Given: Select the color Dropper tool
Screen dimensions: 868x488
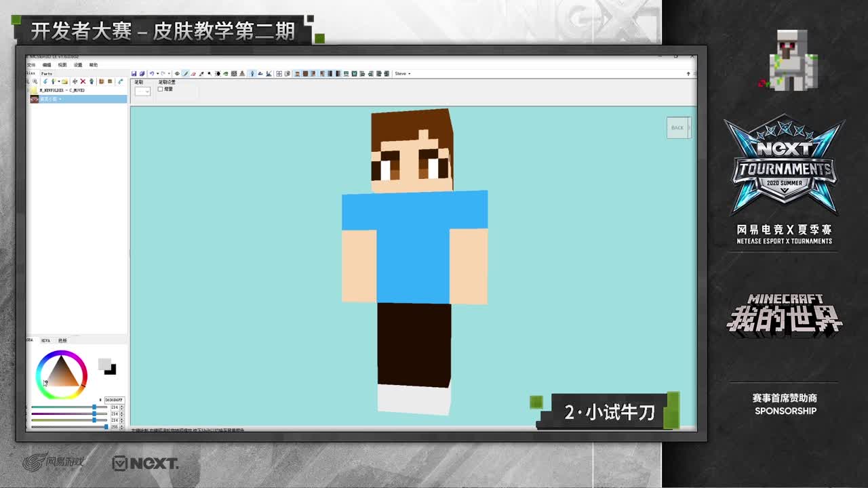Looking at the screenshot, I should click(x=201, y=73).
